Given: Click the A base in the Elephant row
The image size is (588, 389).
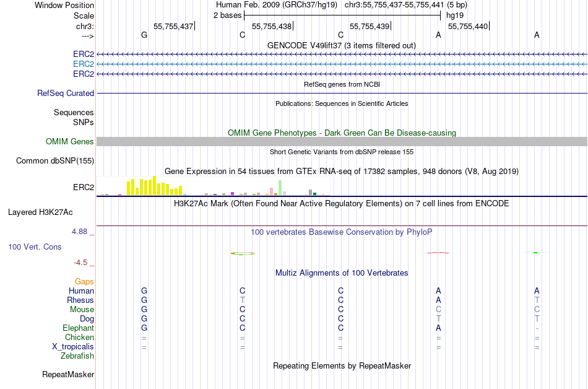Looking at the screenshot, I should click(438, 328).
